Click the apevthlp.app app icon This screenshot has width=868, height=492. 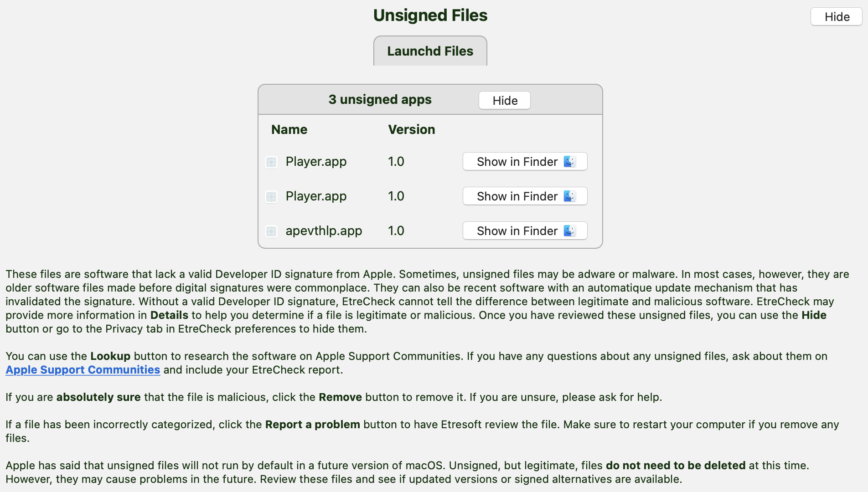click(x=271, y=231)
